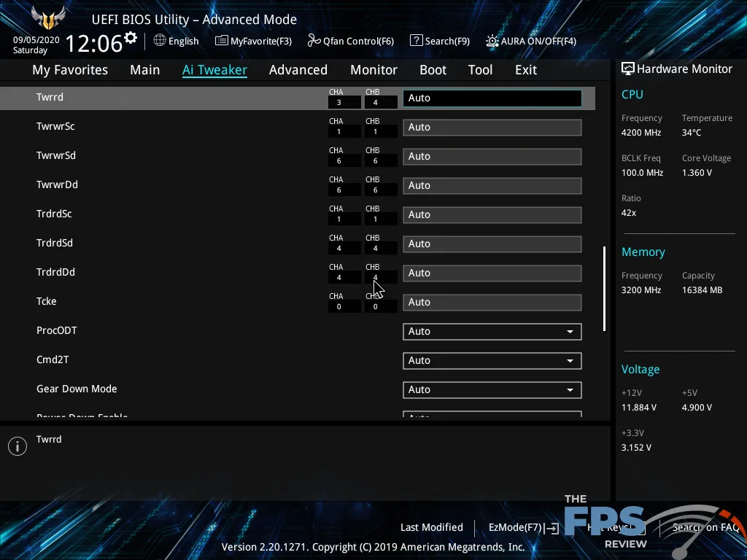The width and height of the screenshot is (747, 560).
Task: Click the TUF logo emblem
Action: (x=48, y=18)
